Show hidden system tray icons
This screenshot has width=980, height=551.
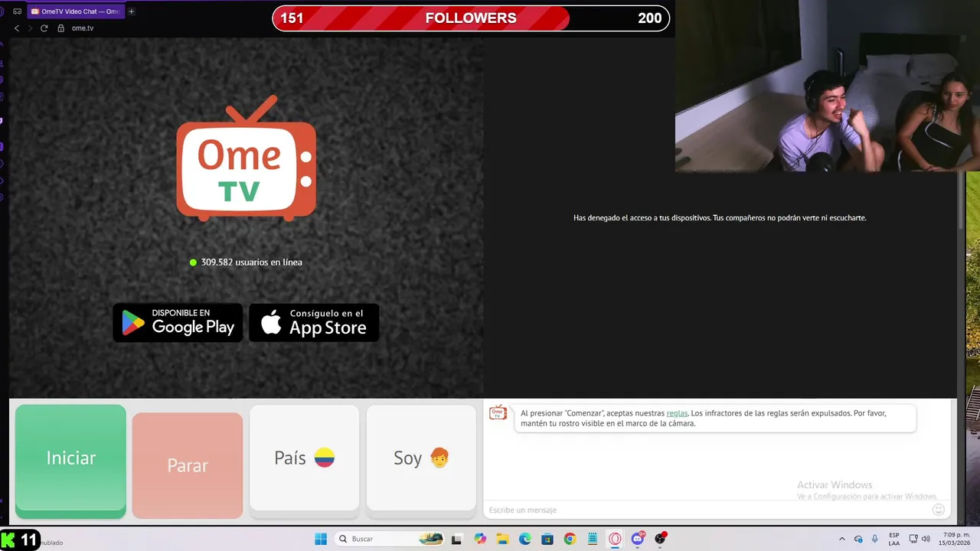[841, 539]
